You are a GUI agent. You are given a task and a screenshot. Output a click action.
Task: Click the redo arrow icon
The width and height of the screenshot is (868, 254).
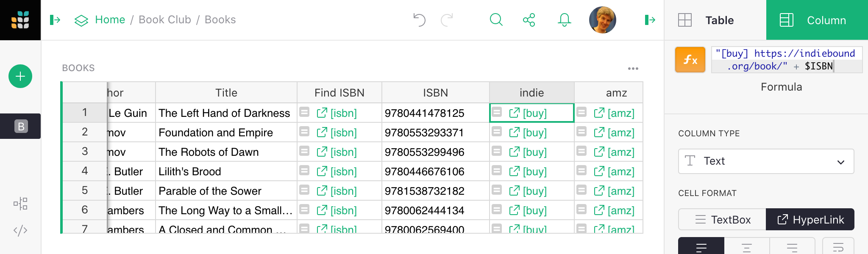coord(447,20)
